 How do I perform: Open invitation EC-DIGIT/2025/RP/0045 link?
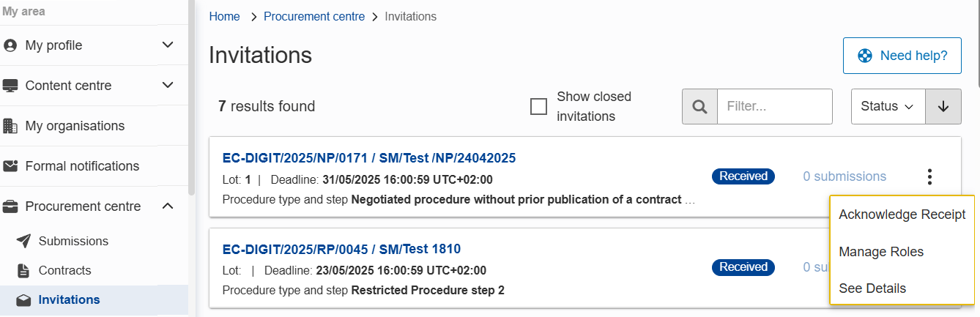[341, 249]
